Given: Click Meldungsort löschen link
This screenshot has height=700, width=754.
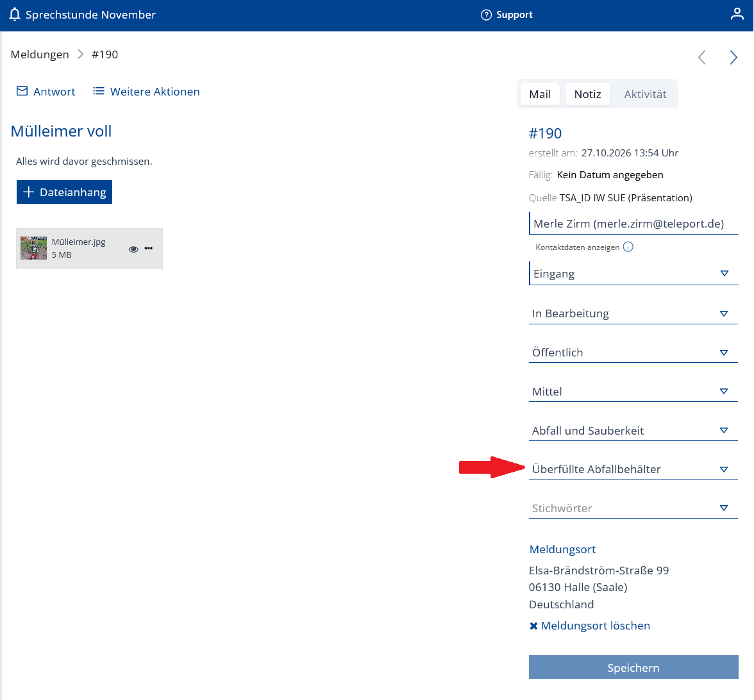Looking at the screenshot, I should click(595, 626).
